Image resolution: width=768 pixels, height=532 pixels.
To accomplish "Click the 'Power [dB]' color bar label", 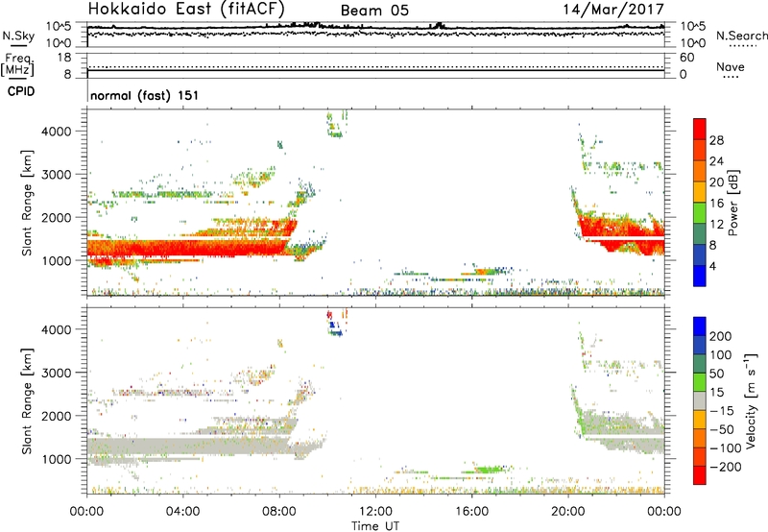I will pos(732,203).
